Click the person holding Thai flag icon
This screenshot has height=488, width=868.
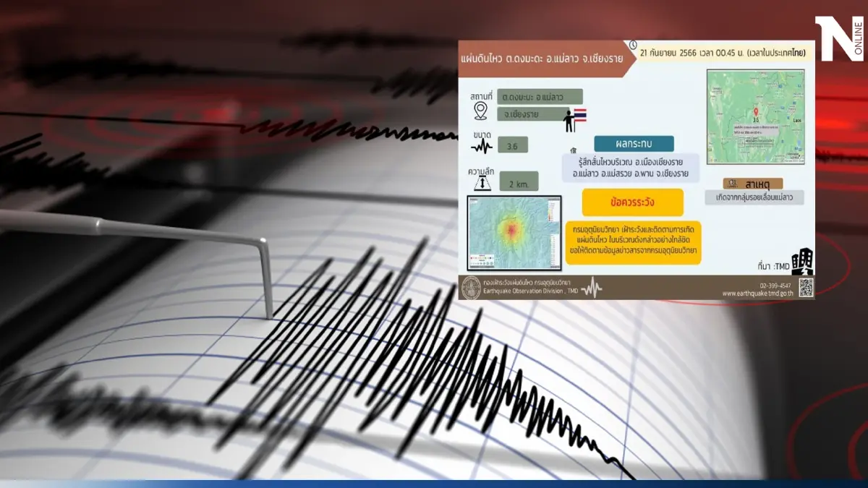pyautogui.click(x=576, y=120)
